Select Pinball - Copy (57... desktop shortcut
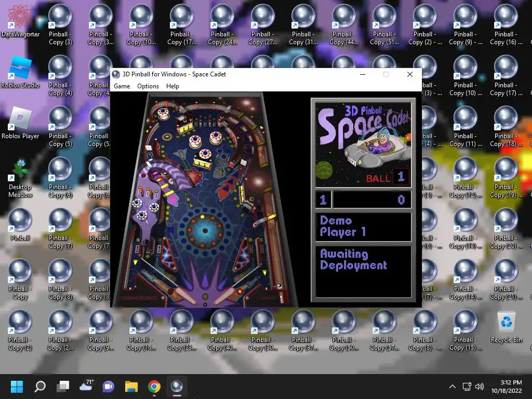This screenshot has height=399, width=532. [x=384, y=330]
